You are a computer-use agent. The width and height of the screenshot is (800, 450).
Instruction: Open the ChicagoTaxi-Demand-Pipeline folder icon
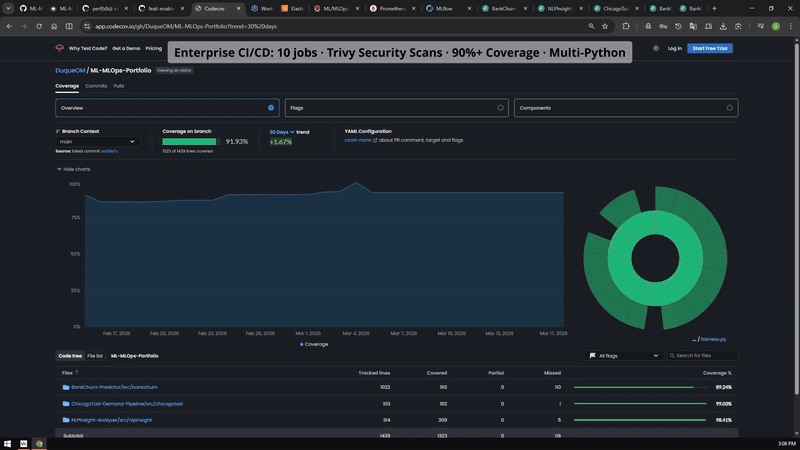(x=66, y=404)
